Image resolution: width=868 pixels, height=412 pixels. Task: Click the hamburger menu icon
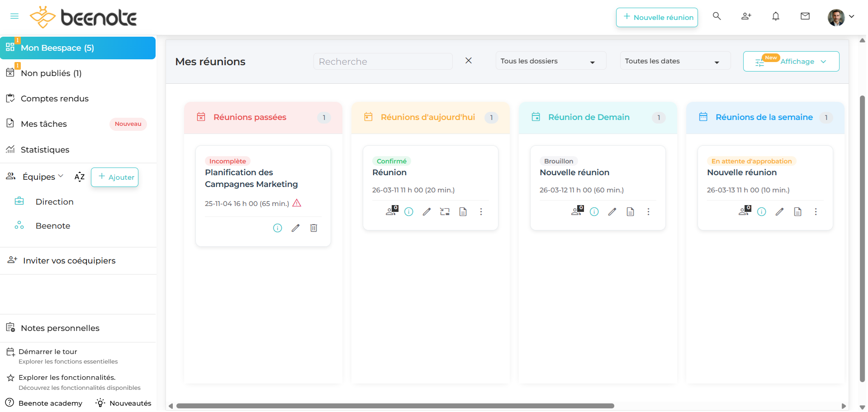(14, 16)
